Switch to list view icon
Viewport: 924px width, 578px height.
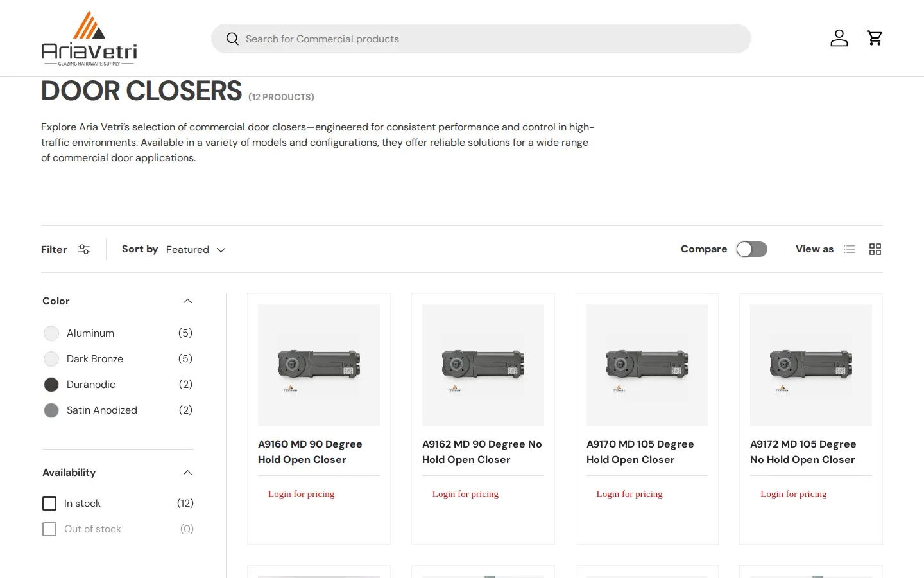click(x=850, y=249)
